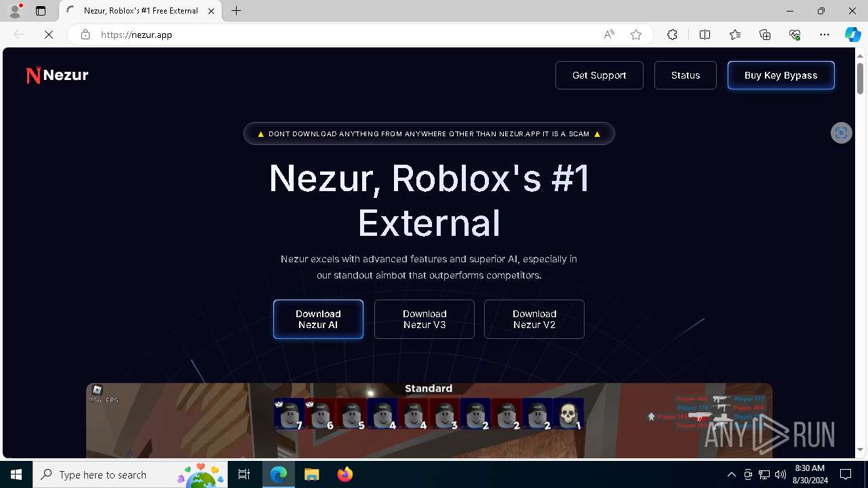Screen dimensions: 868x488
Task: Open Firefox from the taskbar
Action: click(344, 474)
